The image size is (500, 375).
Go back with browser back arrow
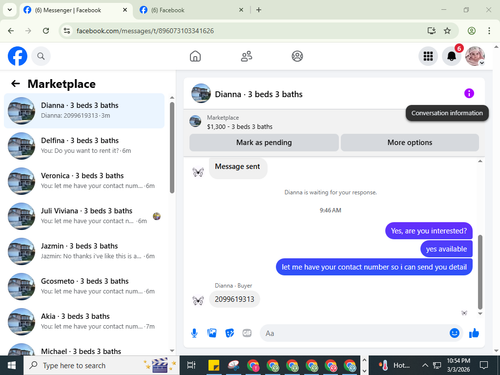(11, 31)
